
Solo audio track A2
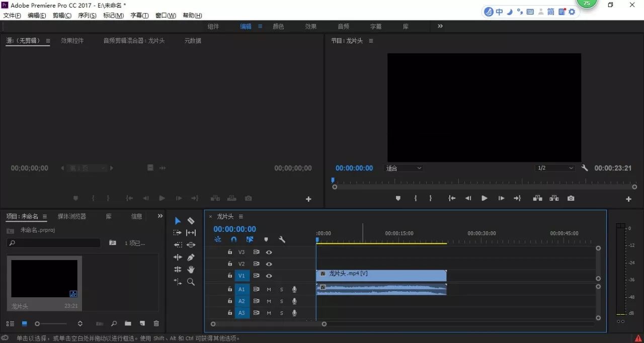pos(282,301)
